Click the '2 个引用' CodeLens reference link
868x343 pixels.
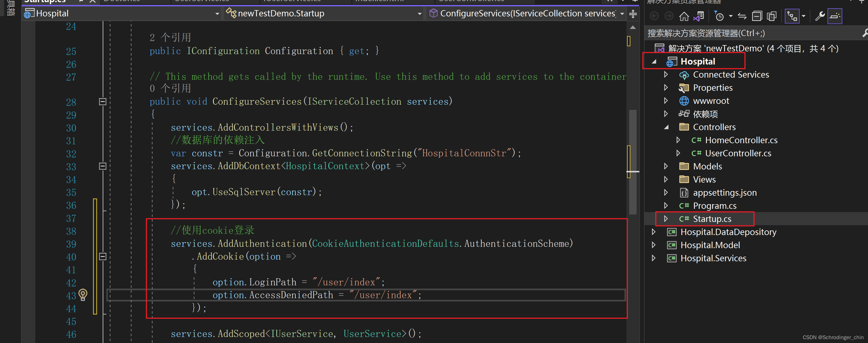[170, 37]
